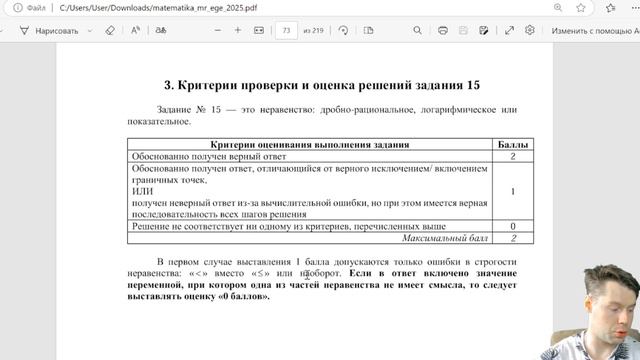Click the 'Изменить с помощью' button
The image size is (640, 360).
596,31
